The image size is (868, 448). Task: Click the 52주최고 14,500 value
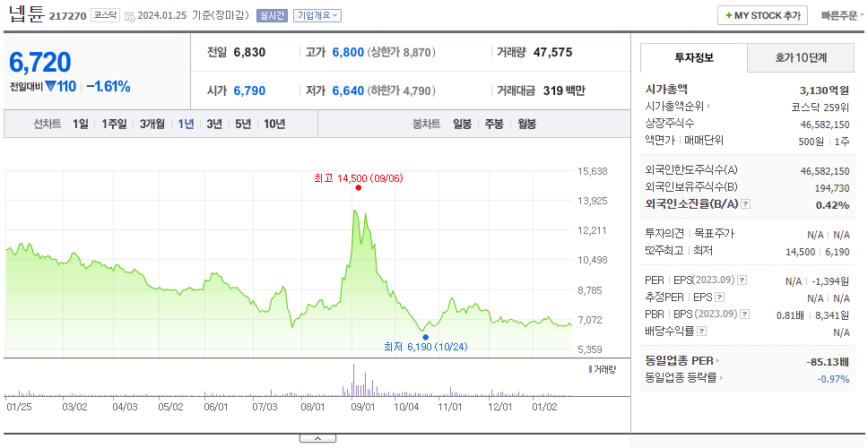[x=800, y=252]
